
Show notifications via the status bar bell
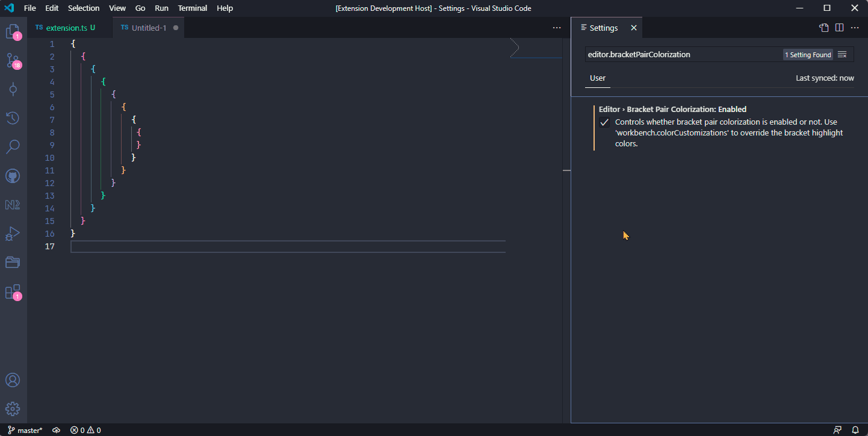(x=855, y=430)
